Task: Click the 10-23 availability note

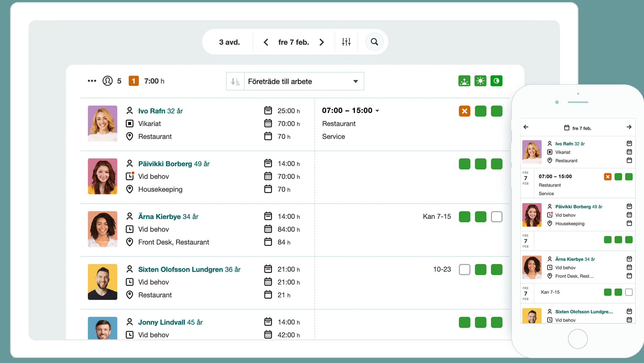Action: (442, 269)
